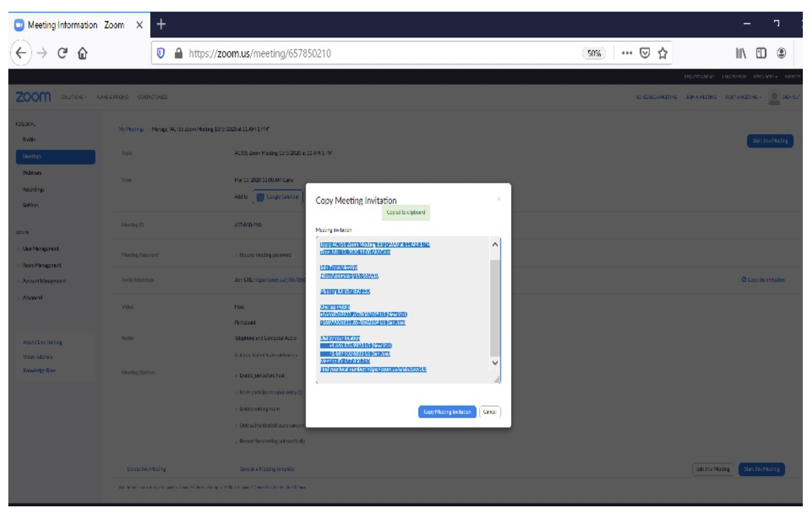Save page to Pocket icon
The image size is (812, 518).
(644, 53)
